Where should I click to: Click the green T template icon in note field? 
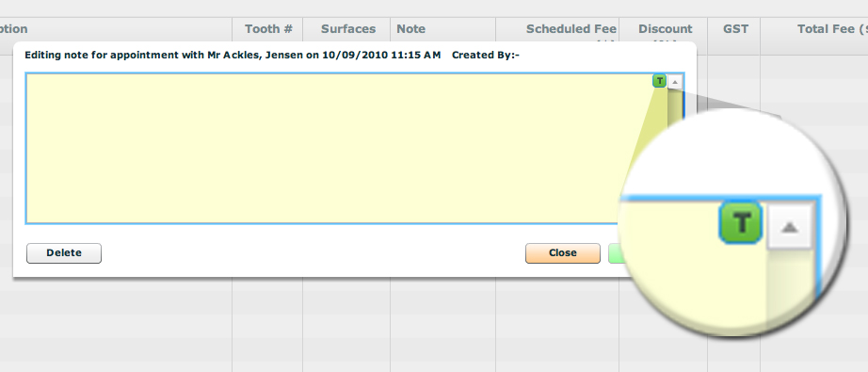click(x=659, y=81)
